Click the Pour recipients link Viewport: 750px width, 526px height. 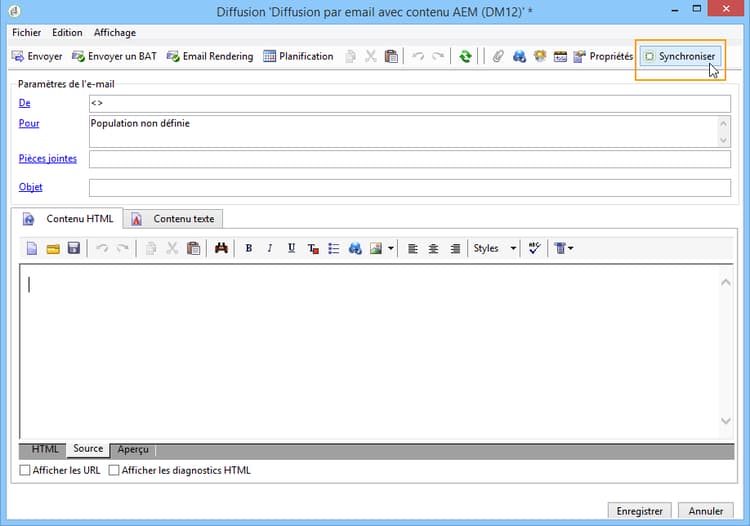pos(29,123)
